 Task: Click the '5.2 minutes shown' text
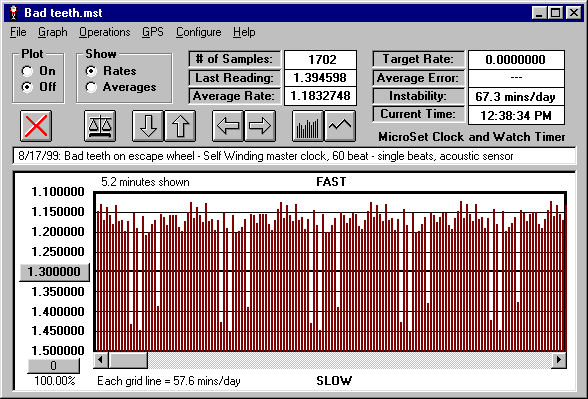145,182
